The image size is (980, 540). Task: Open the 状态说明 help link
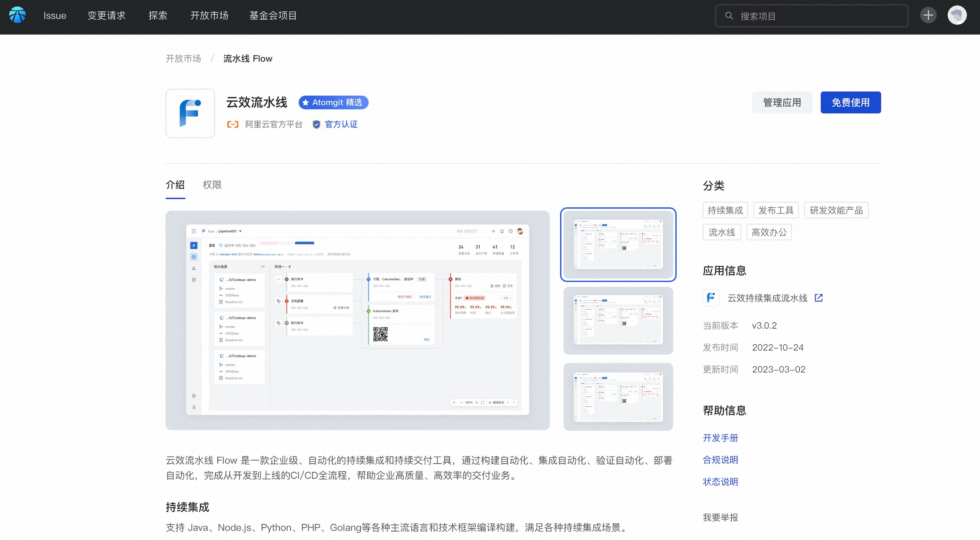click(720, 482)
